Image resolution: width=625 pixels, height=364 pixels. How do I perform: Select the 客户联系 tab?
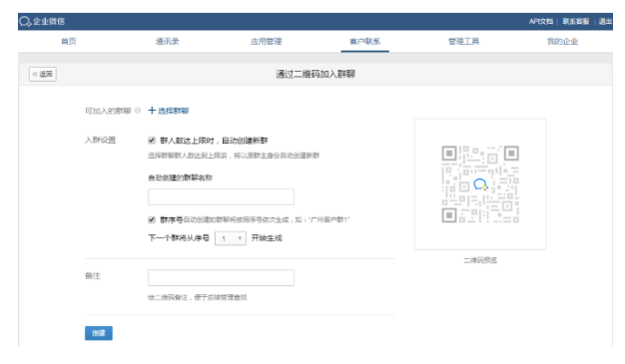[365, 42]
